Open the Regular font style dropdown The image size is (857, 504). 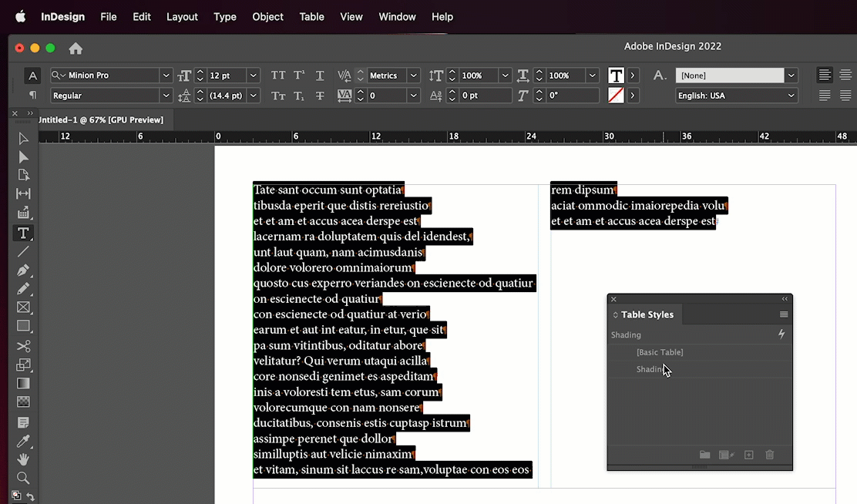pyautogui.click(x=166, y=96)
